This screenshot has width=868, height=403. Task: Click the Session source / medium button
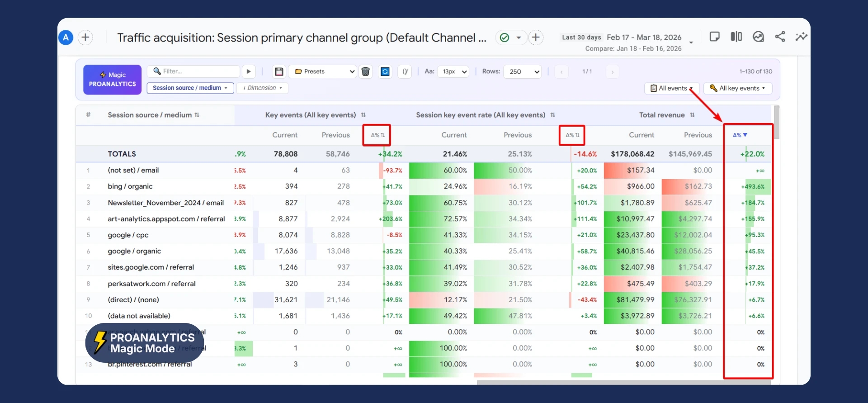190,88
